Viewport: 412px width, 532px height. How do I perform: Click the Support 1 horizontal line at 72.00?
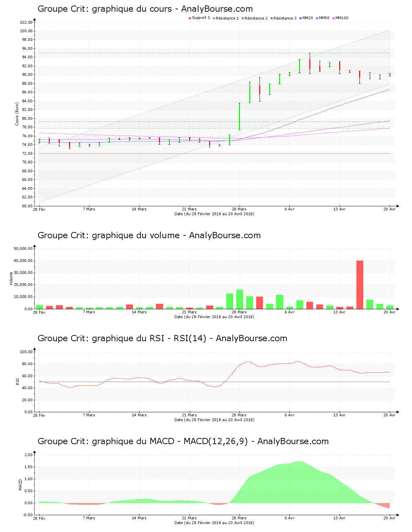click(x=215, y=153)
